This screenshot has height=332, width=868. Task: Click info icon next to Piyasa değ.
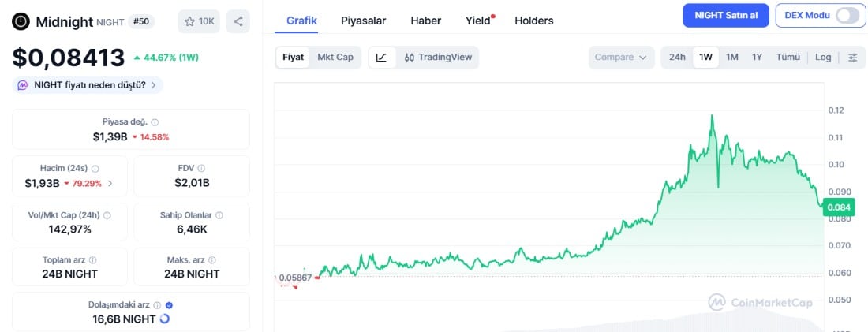(155, 122)
